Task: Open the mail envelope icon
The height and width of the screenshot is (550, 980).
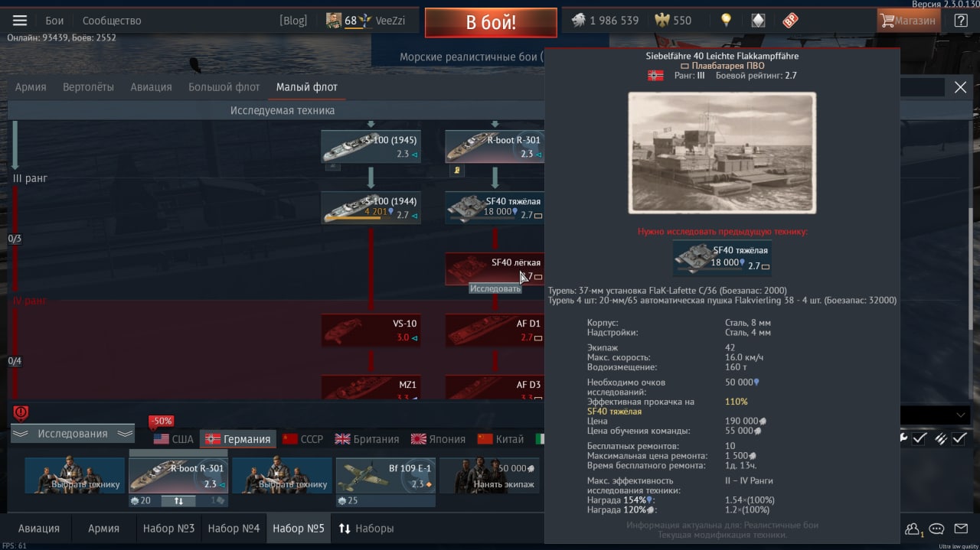Action: [961, 529]
